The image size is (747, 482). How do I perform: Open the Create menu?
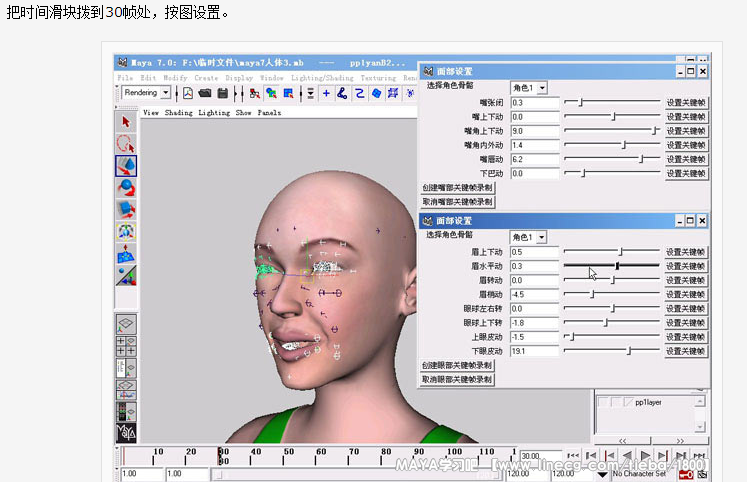(x=206, y=78)
